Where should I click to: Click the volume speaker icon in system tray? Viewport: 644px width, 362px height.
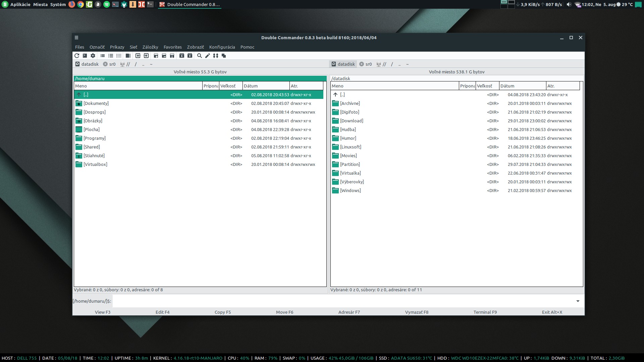[569, 4]
